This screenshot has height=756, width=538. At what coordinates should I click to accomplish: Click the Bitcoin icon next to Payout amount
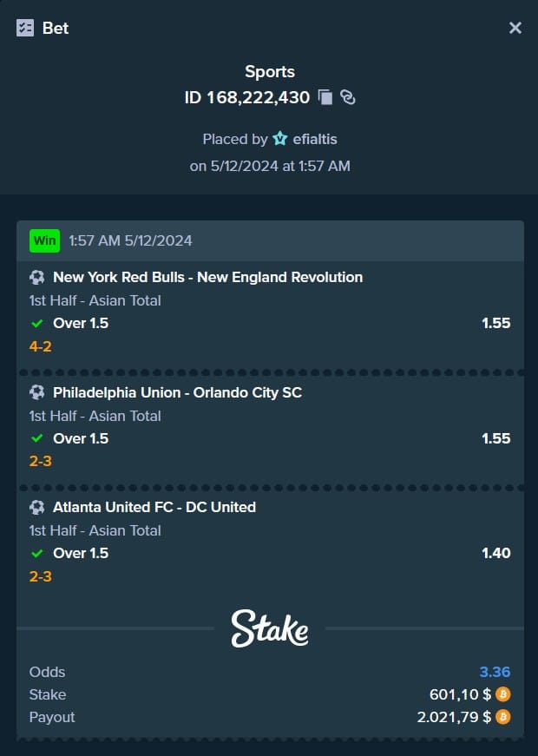click(503, 717)
